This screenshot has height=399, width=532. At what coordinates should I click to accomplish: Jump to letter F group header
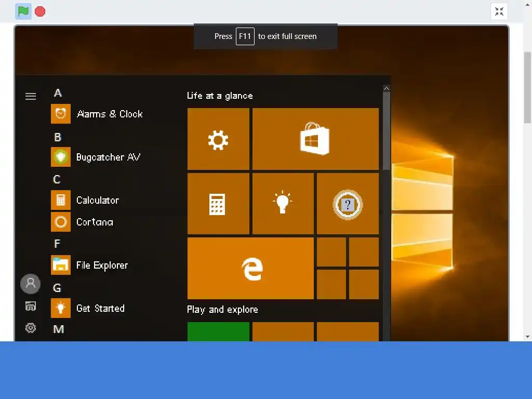pyautogui.click(x=57, y=244)
